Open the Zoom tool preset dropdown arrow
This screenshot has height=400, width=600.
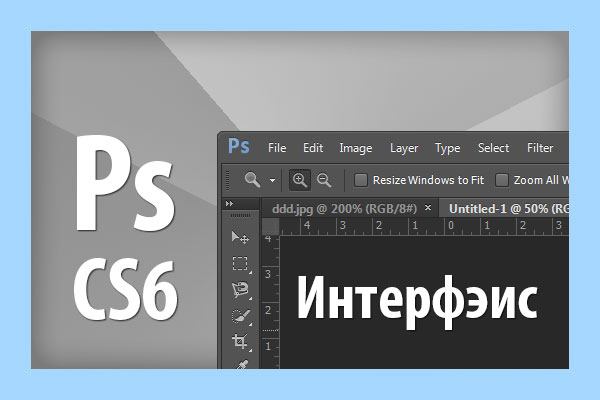[x=272, y=180]
